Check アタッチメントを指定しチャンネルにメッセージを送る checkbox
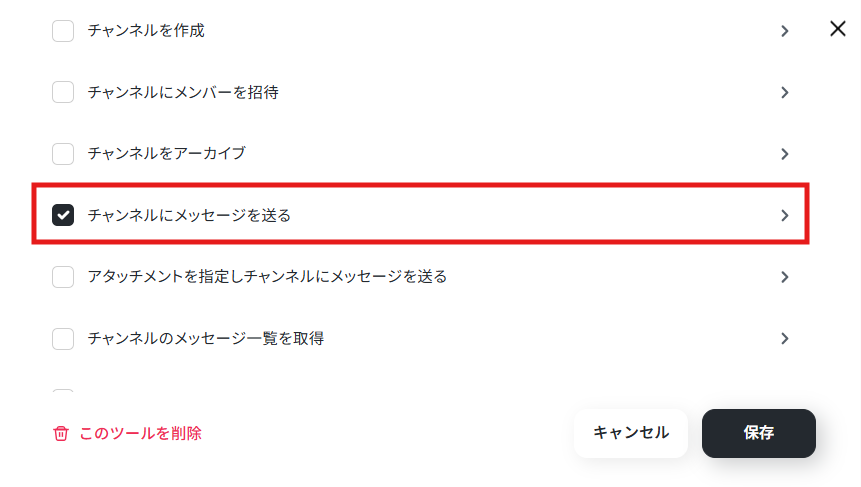 tap(63, 277)
